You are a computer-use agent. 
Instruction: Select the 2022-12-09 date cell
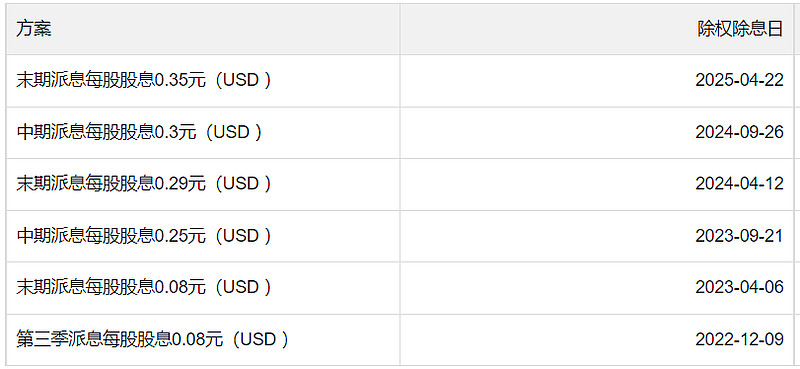coord(597,339)
